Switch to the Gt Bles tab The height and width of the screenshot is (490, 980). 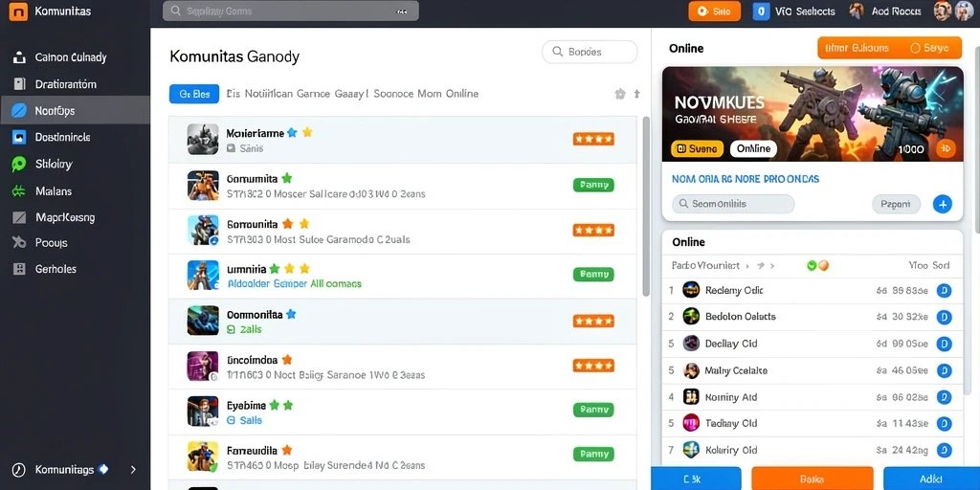pyautogui.click(x=194, y=94)
